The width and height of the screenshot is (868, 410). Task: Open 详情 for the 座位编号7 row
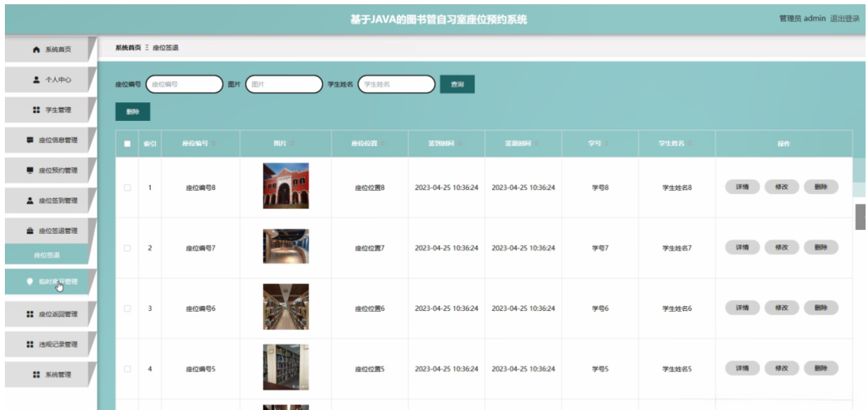click(x=742, y=248)
